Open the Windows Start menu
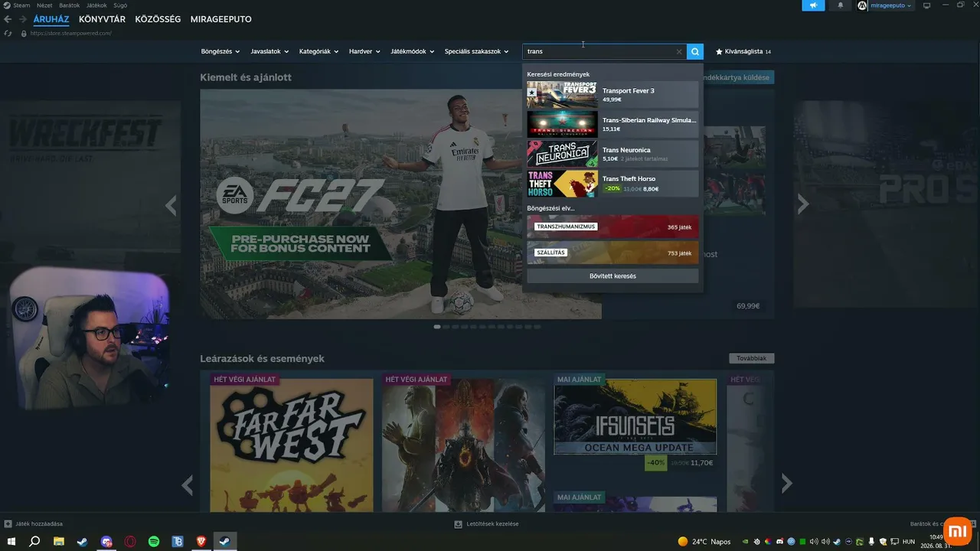Viewport: 980px width, 551px height. pyautogui.click(x=11, y=542)
